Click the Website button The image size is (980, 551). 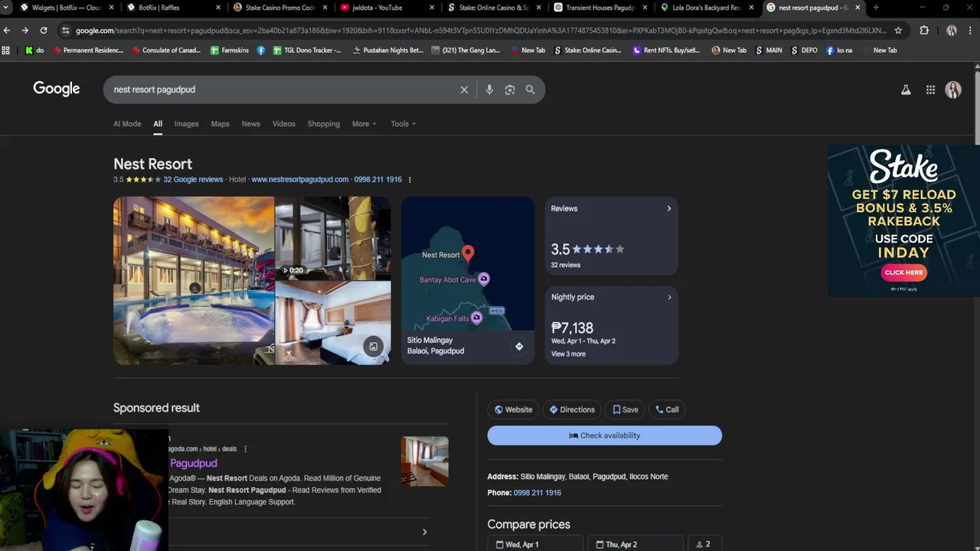point(513,409)
